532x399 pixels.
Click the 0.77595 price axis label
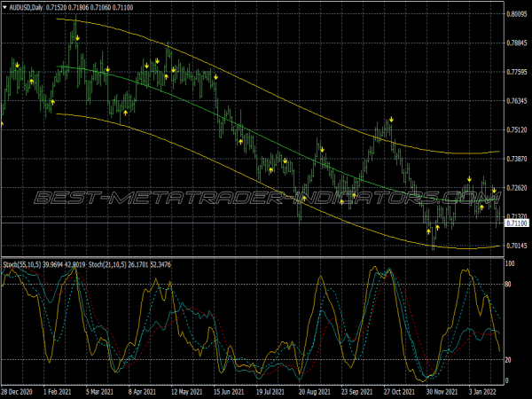[x=517, y=72]
